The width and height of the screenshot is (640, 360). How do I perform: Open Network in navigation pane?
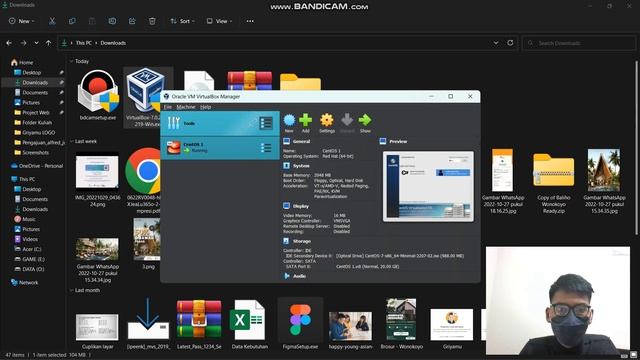28,282
